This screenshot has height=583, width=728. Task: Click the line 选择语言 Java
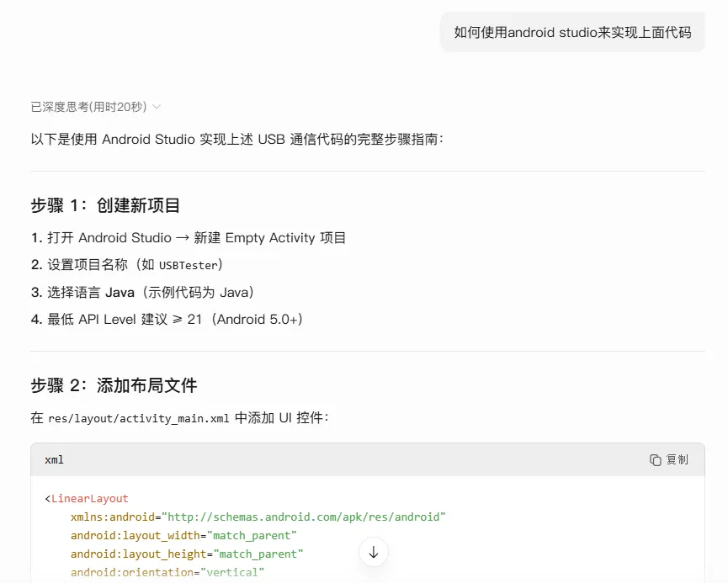pyautogui.click(x=142, y=293)
